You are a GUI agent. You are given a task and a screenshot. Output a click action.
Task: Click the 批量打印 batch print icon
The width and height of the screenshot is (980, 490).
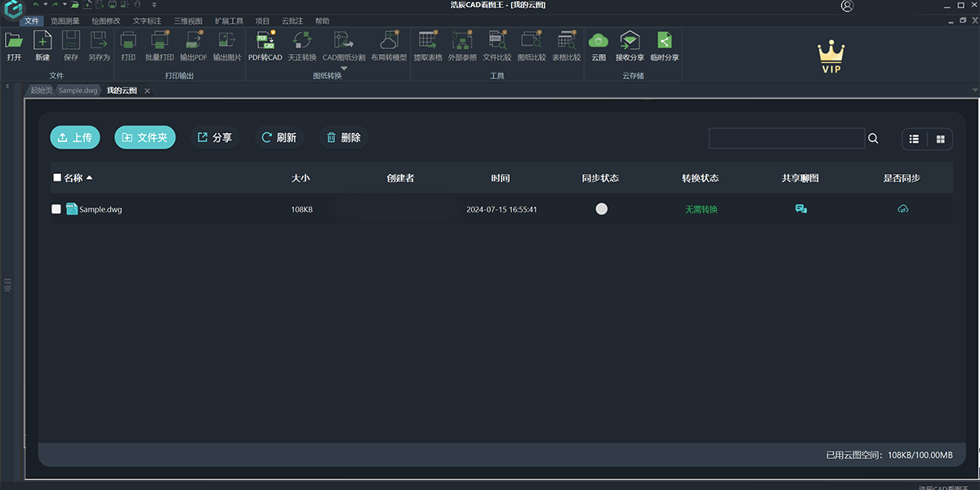point(159,41)
